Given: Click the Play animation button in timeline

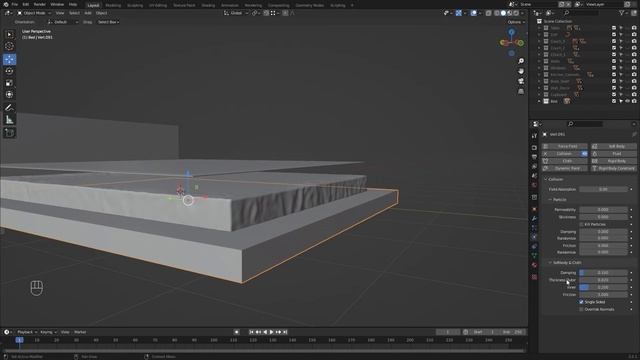Looking at the screenshot, I should (271, 332).
